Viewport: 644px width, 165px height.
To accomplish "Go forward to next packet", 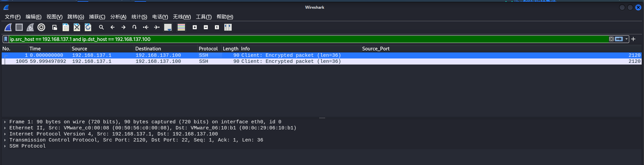I will click(x=124, y=27).
